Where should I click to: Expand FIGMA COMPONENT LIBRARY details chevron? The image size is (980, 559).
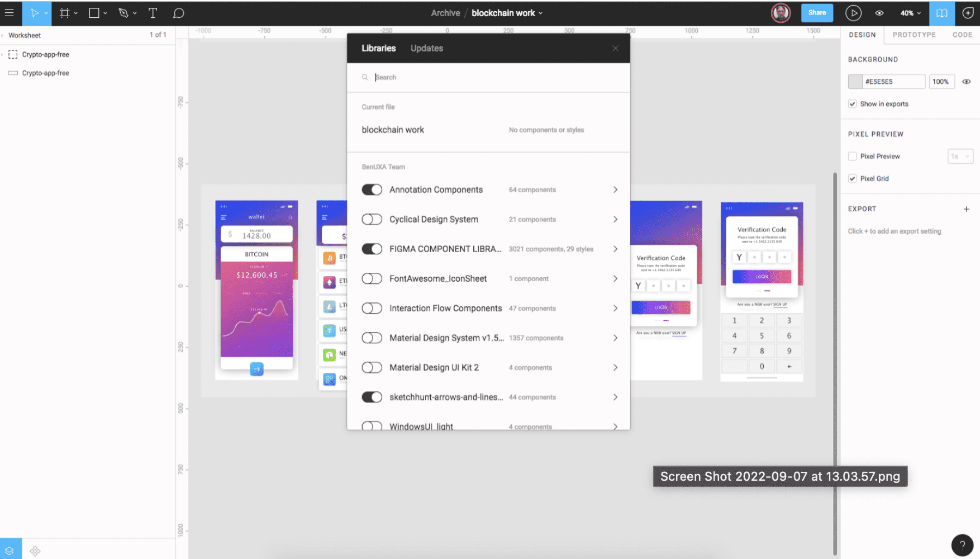pos(615,249)
